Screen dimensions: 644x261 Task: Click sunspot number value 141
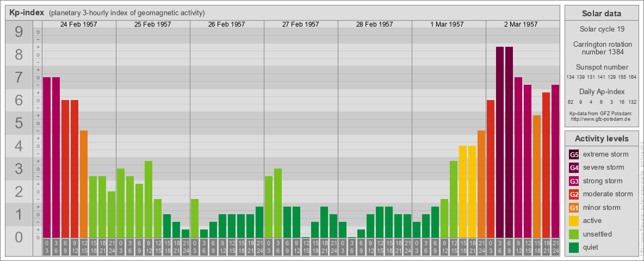tap(601, 77)
